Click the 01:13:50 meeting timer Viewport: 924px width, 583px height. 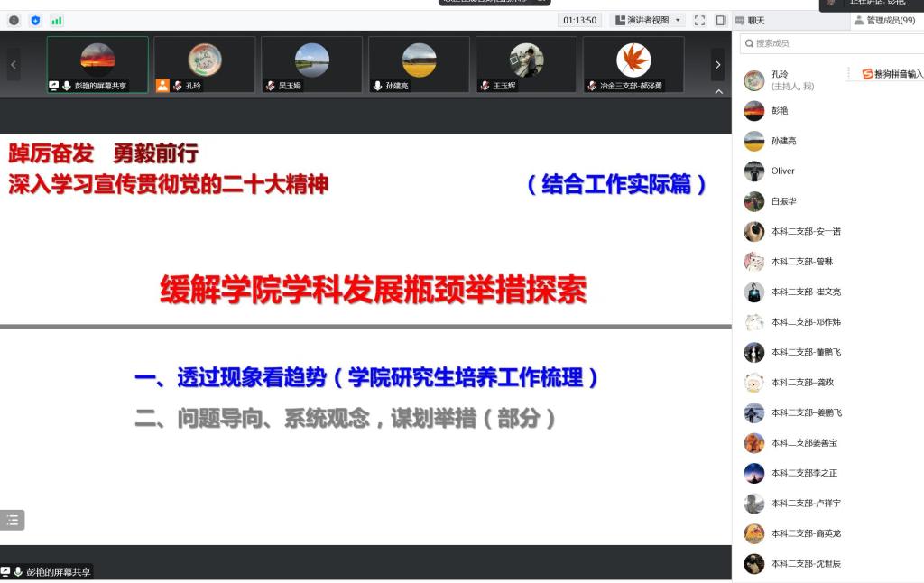click(579, 20)
